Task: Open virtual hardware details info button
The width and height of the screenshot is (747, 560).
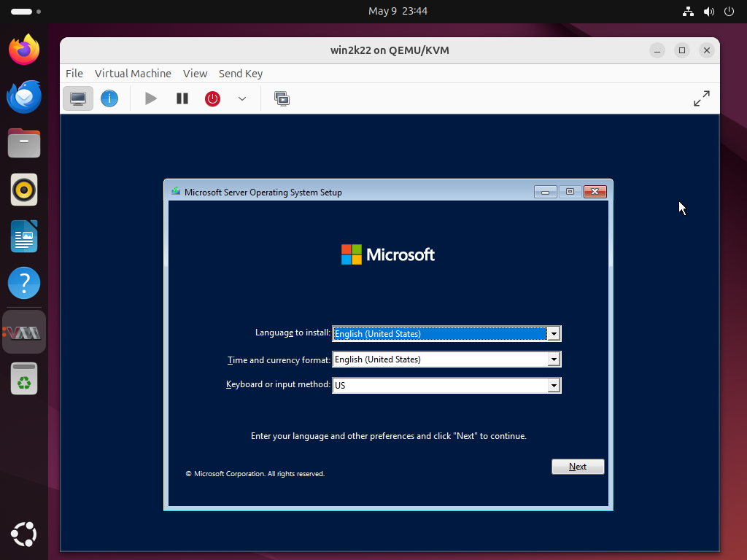Action: pos(109,98)
